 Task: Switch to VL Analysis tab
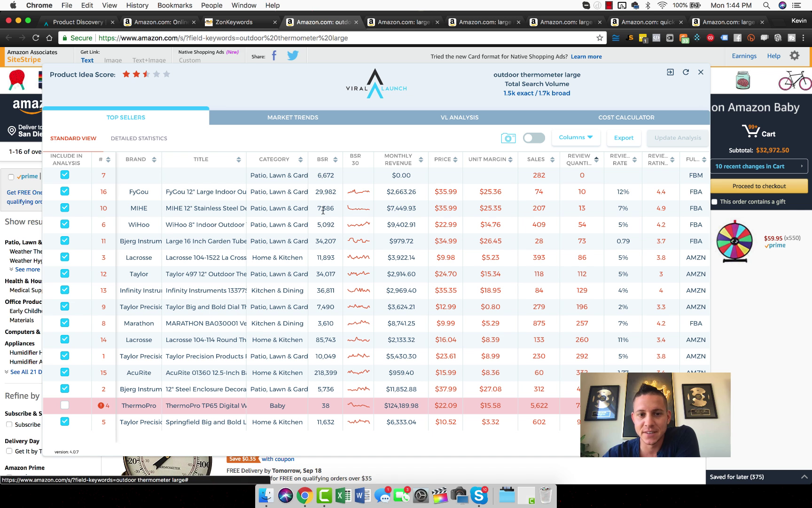point(460,117)
